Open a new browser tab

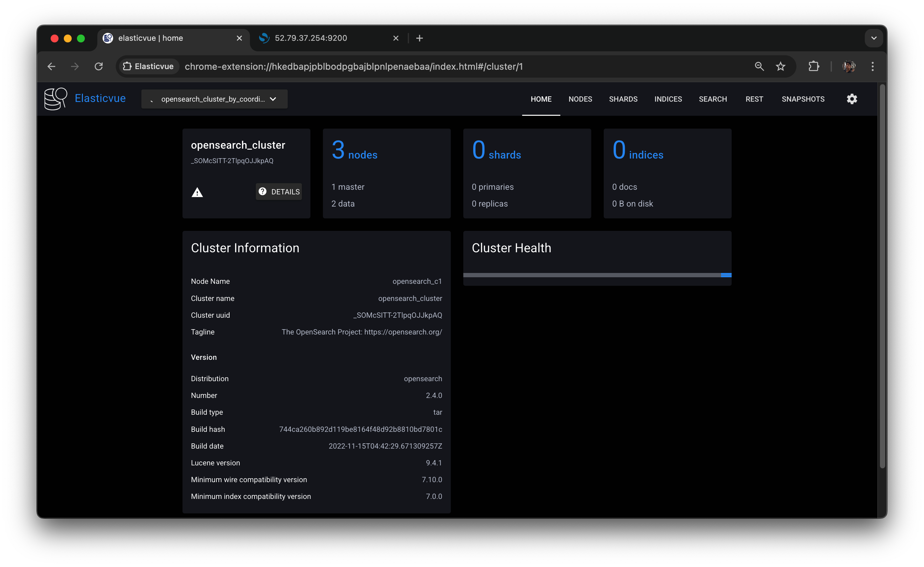pos(420,38)
